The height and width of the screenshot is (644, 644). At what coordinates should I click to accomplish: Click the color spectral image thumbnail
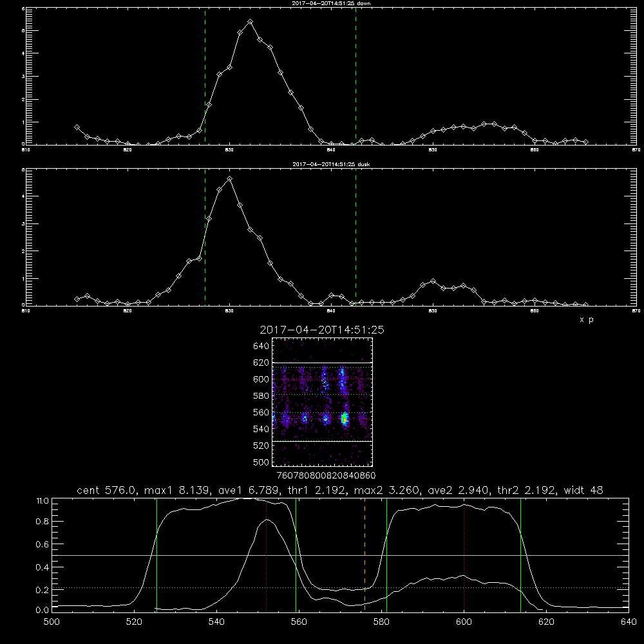coord(323,402)
